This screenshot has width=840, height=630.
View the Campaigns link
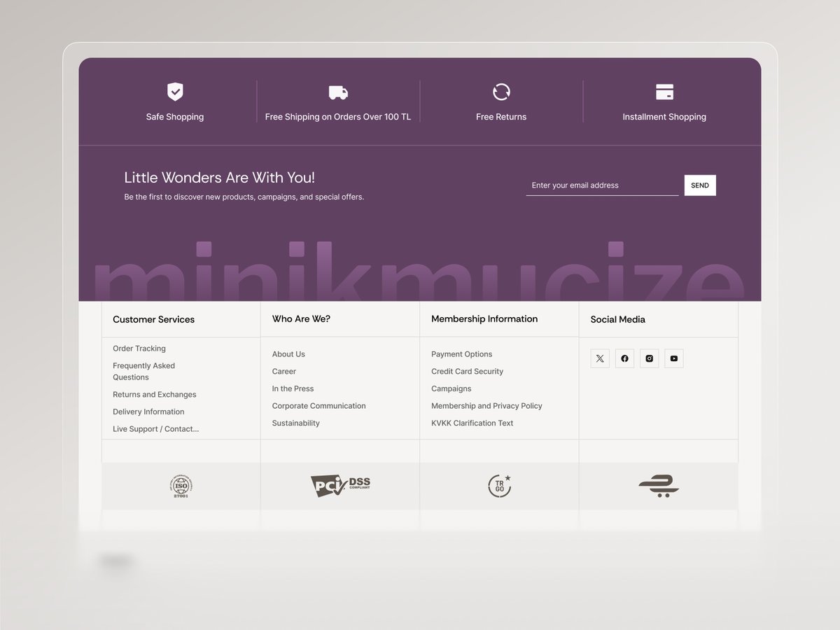click(451, 388)
